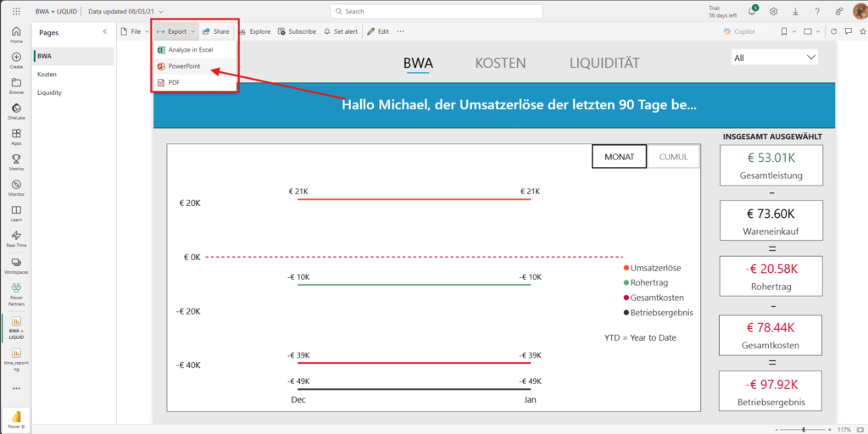
Task: Select the MONAT view toggle
Action: tap(620, 157)
